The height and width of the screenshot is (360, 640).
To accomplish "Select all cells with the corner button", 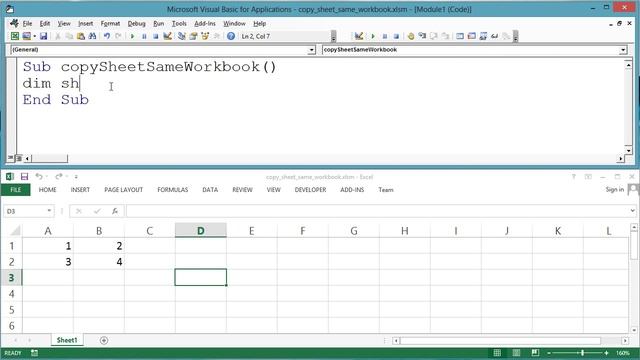I will 15,231.
